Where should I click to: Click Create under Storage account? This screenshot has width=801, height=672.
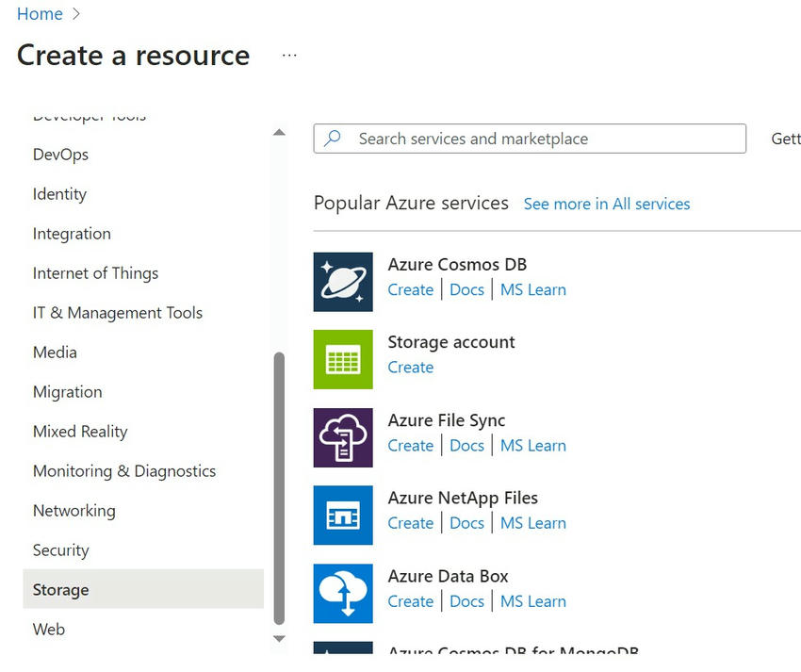tap(411, 367)
